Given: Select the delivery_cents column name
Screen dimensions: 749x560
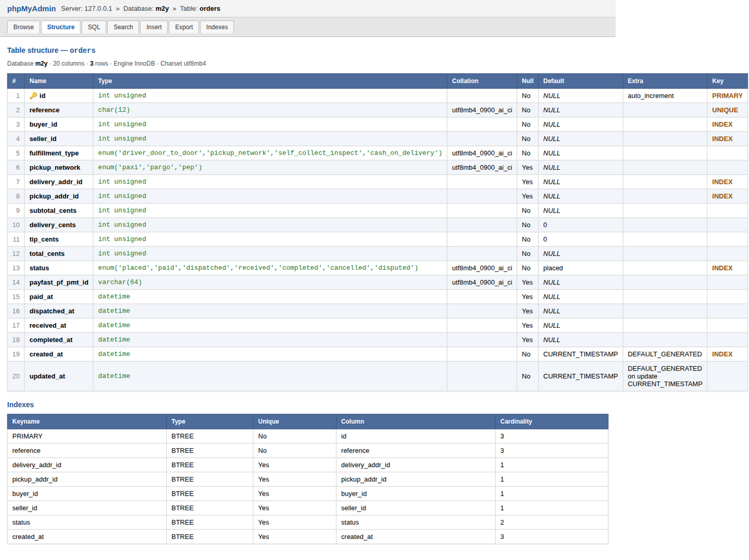Looking at the screenshot, I should [x=53, y=225].
